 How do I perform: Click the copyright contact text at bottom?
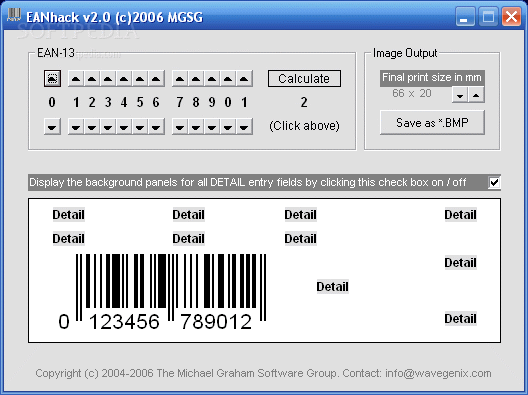pyautogui.click(x=263, y=373)
